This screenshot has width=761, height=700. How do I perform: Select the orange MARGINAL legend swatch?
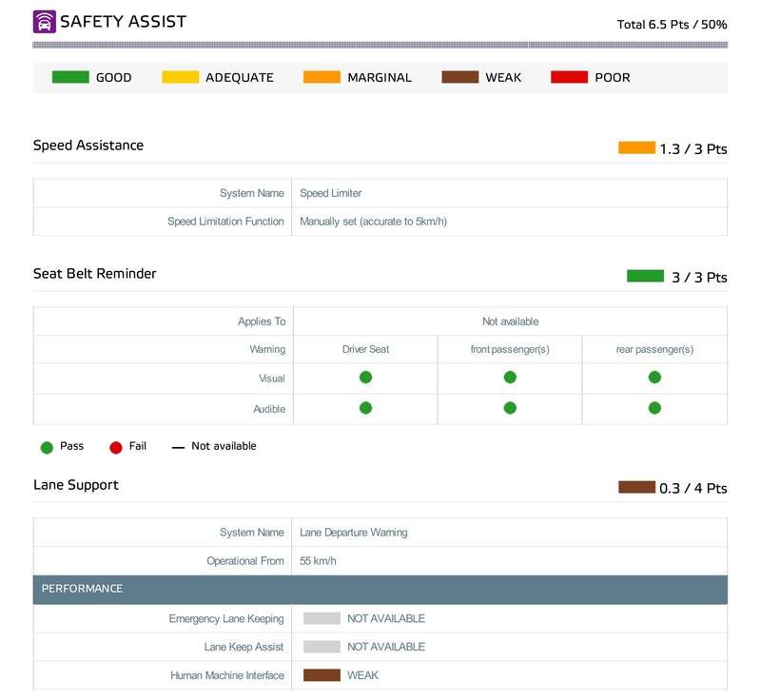click(x=322, y=77)
